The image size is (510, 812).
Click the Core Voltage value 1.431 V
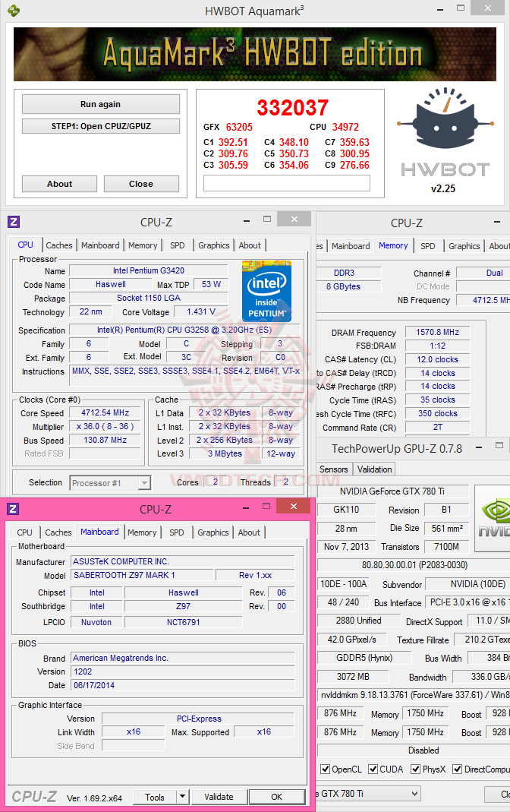coord(200,311)
